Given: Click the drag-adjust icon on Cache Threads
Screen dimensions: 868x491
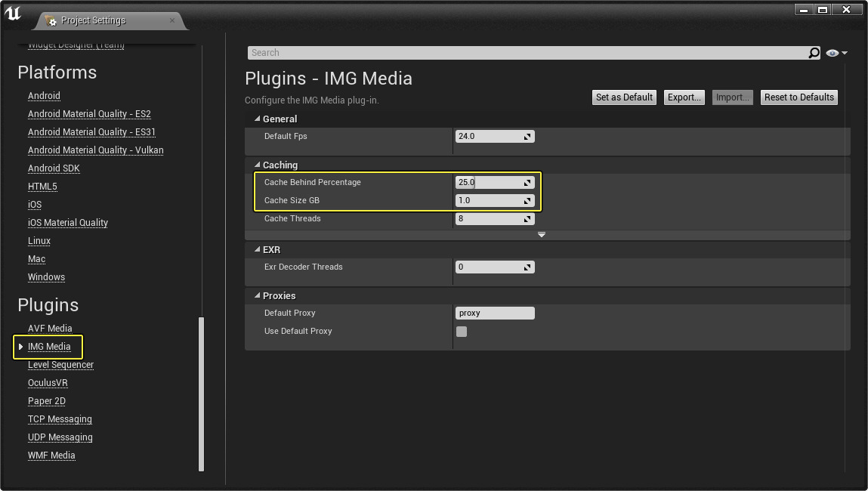Looking at the screenshot, I should pyautogui.click(x=529, y=218).
